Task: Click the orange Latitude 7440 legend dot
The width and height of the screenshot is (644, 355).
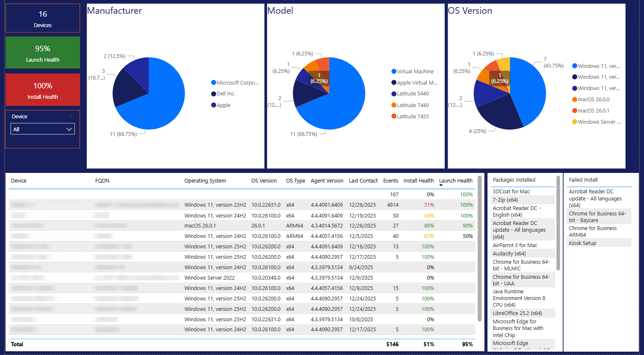Action: (394, 105)
